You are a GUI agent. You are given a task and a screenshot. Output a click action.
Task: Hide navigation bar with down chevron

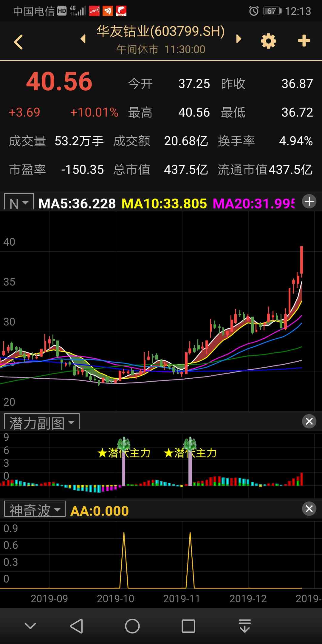tap(30, 626)
